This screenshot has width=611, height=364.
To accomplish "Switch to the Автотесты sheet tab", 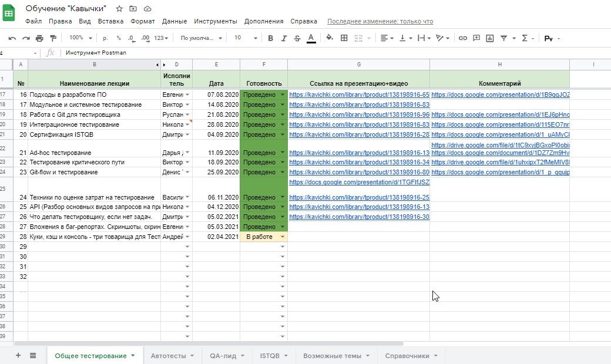I will [172, 356].
